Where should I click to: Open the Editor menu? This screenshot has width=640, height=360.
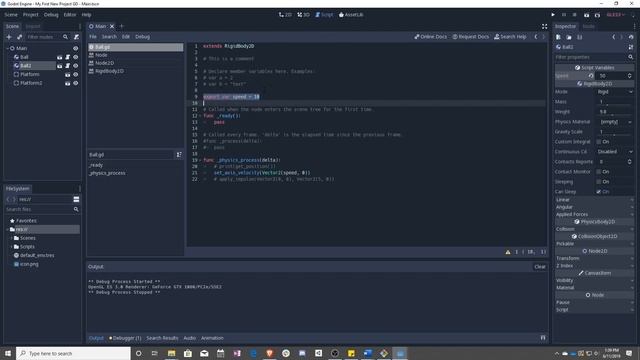(x=70, y=15)
